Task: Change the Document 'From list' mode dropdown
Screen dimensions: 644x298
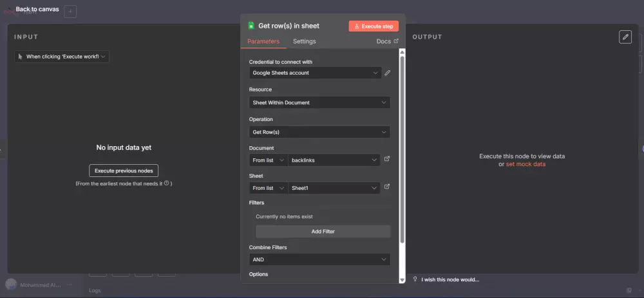Action: 269,160
